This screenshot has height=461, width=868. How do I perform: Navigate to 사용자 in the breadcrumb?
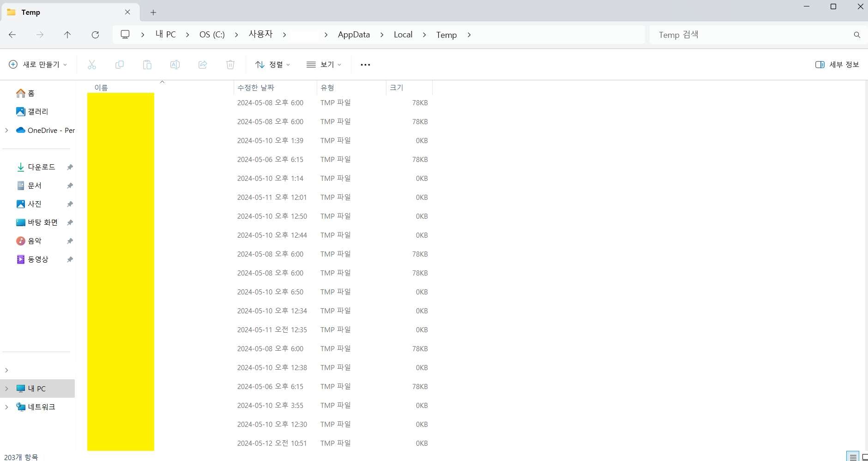pyautogui.click(x=261, y=34)
